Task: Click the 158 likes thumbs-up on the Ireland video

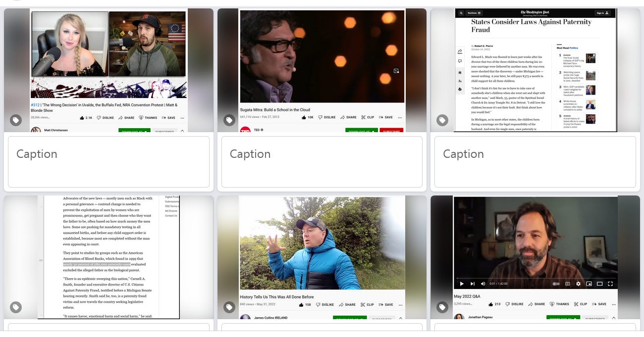Action: 301,304
